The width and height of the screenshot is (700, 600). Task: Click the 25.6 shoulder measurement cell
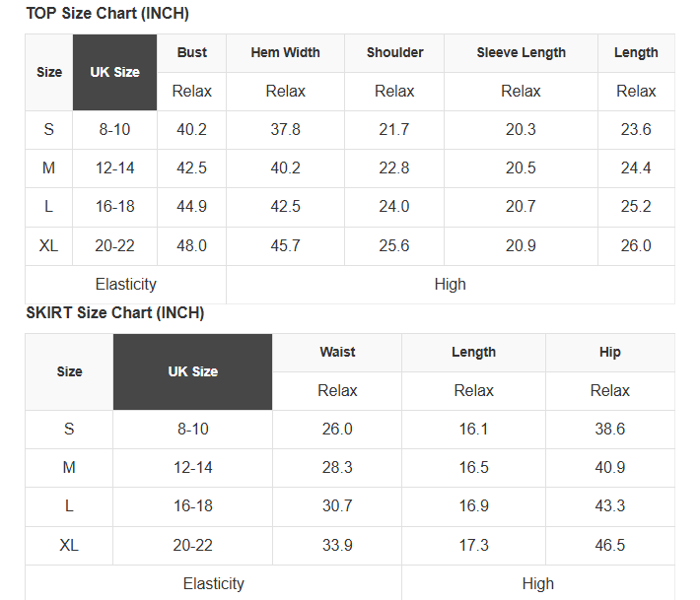pos(394,245)
